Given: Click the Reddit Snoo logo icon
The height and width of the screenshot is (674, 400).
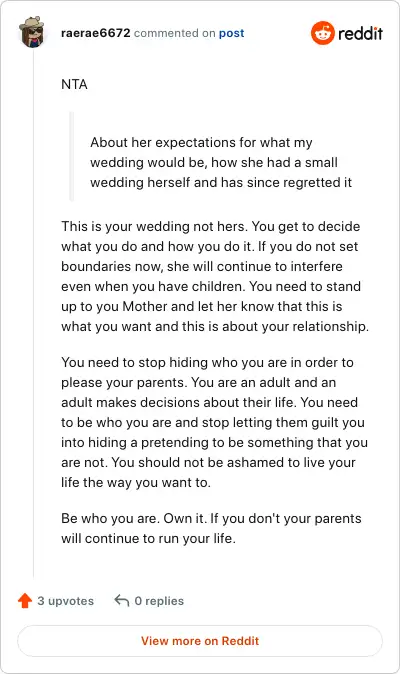Looking at the screenshot, I should point(323,33).
